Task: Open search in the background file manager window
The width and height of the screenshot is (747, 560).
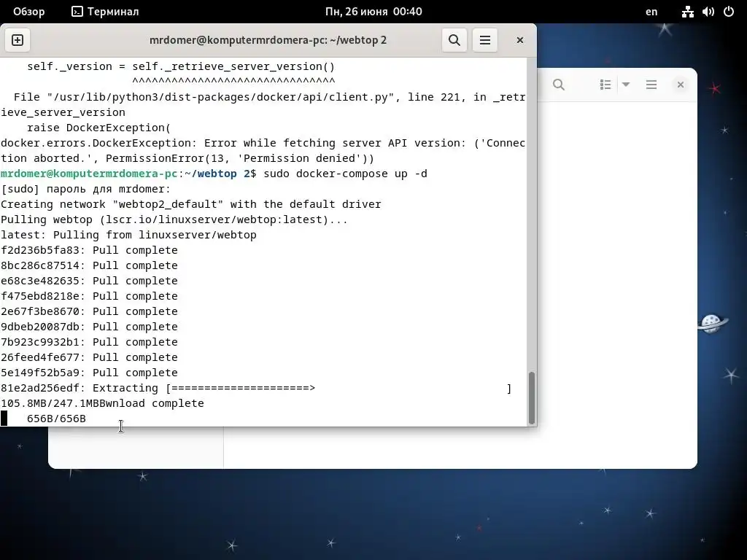Action: [559, 85]
